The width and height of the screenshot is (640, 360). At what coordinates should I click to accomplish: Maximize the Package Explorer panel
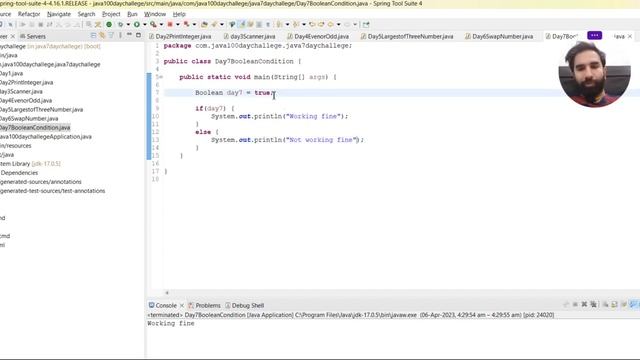click(138, 35)
